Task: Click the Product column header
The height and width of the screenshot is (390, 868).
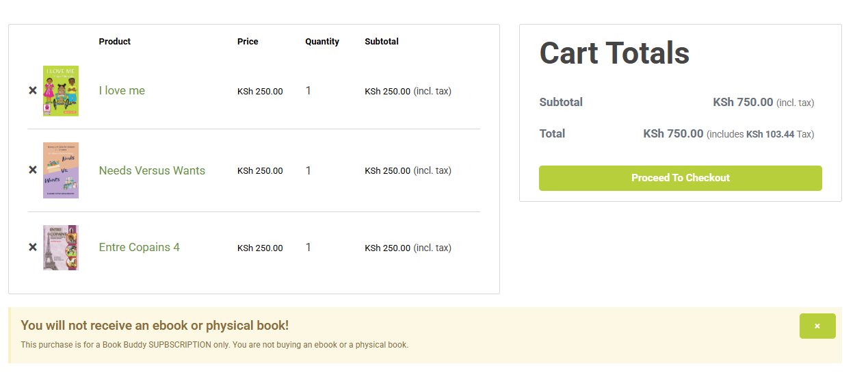Action: click(114, 42)
